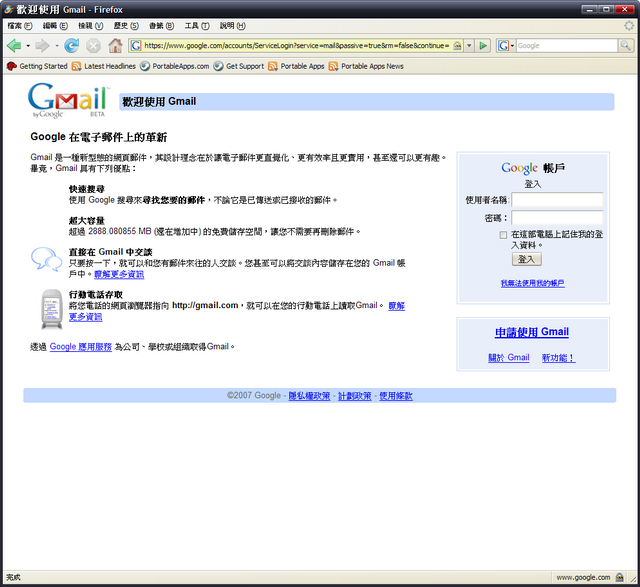The image size is (640, 587).
Task: Click the URL address bar
Action: [297, 45]
